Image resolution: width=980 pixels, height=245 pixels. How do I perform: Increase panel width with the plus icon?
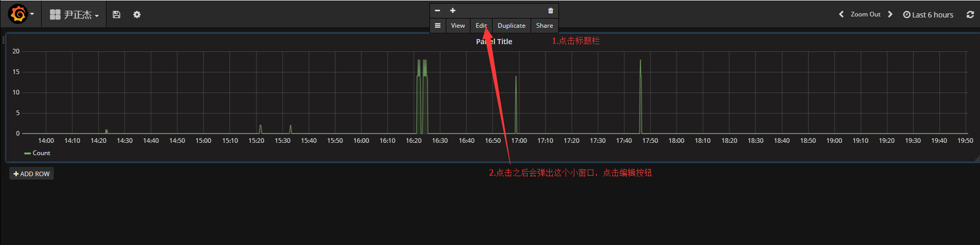pyautogui.click(x=453, y=10)
